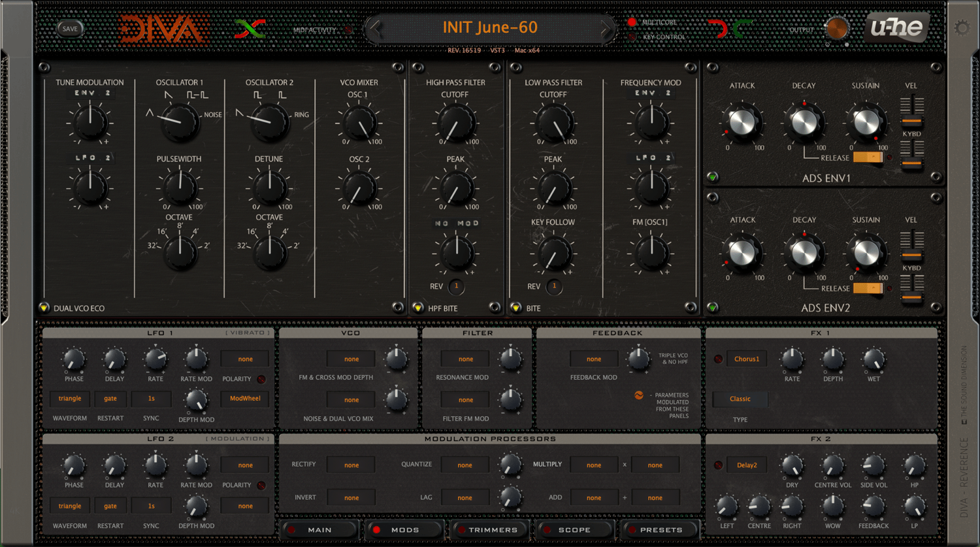This screenshot has height=547, width=980.
Task: Open the Classic chorus Type menu
Action: click(x=740, y=399)
